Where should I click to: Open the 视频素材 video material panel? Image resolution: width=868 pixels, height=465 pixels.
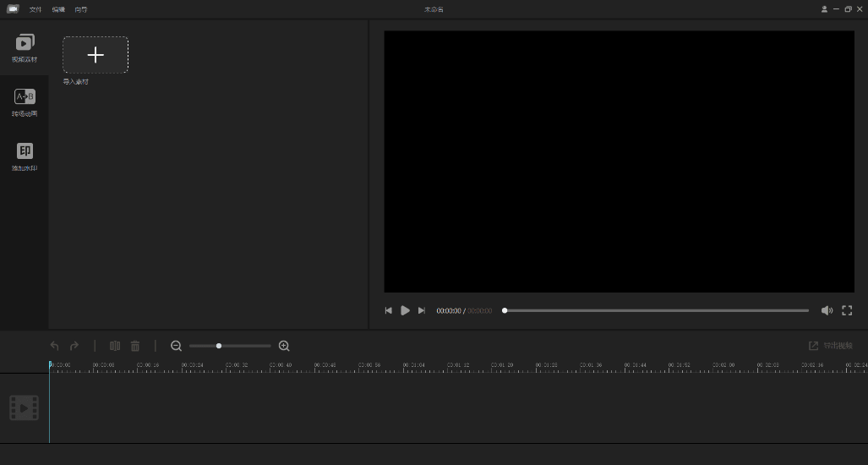[x=25, y=47]
